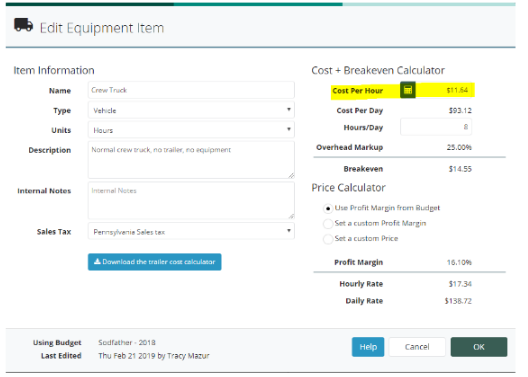Click the Price Calculator heading
This screenshot has height=377, width=528.
tap(348, 188)
